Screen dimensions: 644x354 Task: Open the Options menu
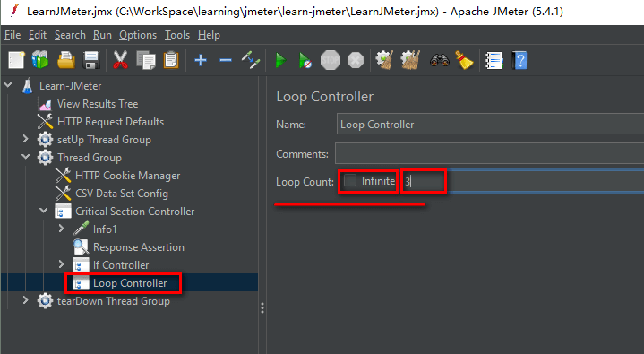(x=138, y=35)
